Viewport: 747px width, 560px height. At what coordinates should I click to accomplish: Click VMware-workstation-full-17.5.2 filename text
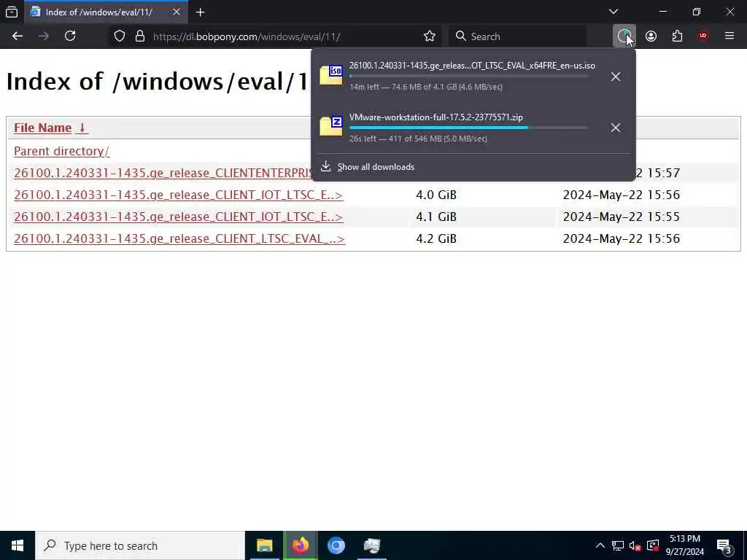436,117
